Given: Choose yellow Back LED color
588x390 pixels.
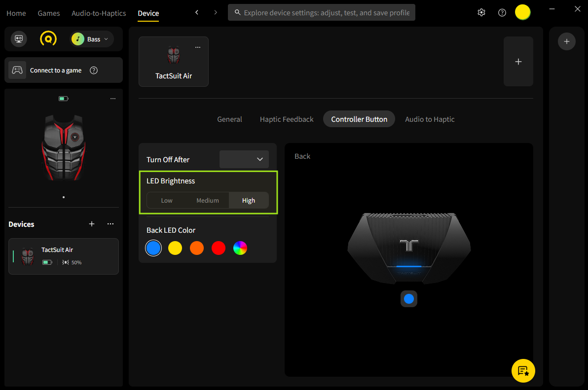Looking at the screenshot, I should click(x=175, y=248).
